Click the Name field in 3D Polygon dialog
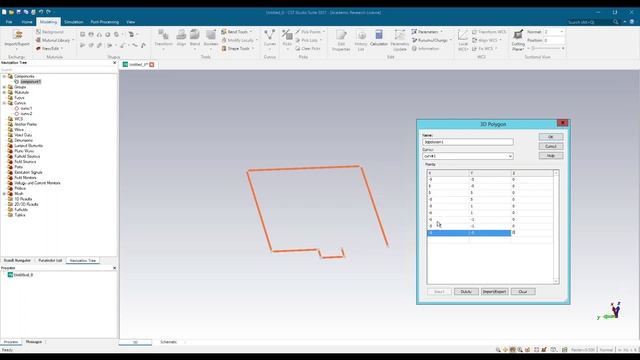Viewport: 640px width, 360px height. [468, 142]
